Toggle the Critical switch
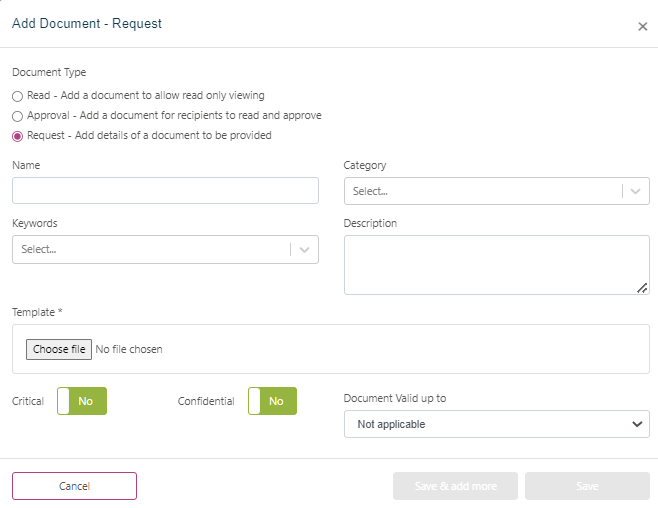 coord(82,401)
